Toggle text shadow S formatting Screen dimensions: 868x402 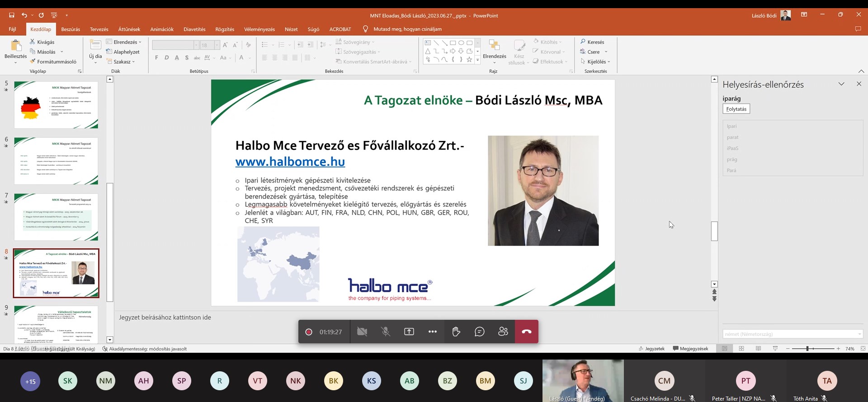[187, 57]
